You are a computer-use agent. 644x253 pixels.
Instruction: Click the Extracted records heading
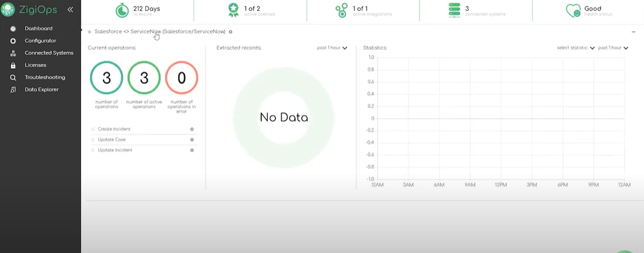coord(239,48)
